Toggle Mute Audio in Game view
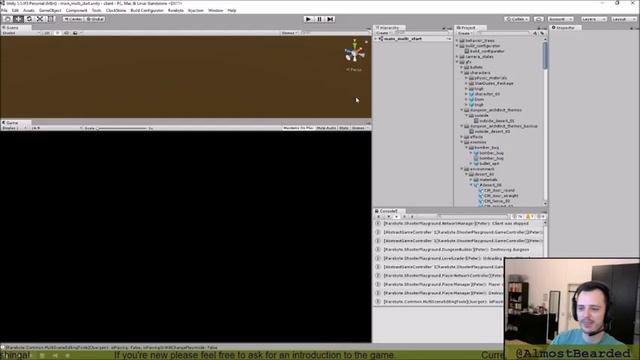 pos(326,128)
